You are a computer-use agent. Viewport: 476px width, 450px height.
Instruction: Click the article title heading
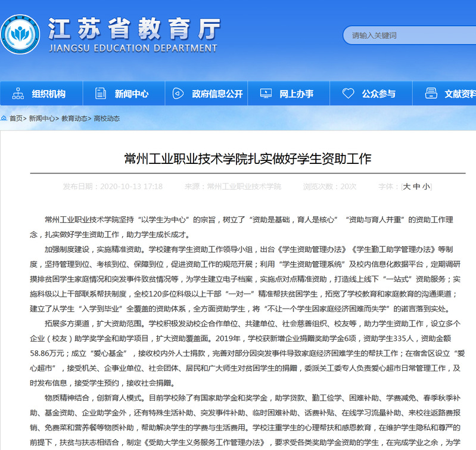pyautogui.click(x=247, y=159)
